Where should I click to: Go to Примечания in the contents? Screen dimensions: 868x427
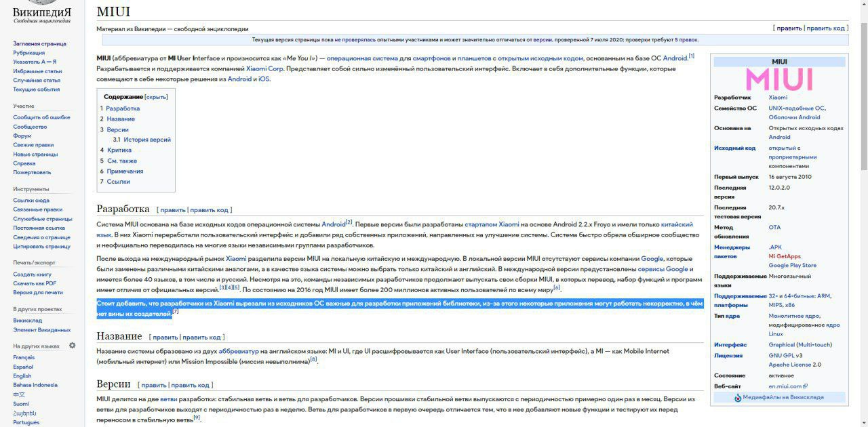tap(125, 171)
